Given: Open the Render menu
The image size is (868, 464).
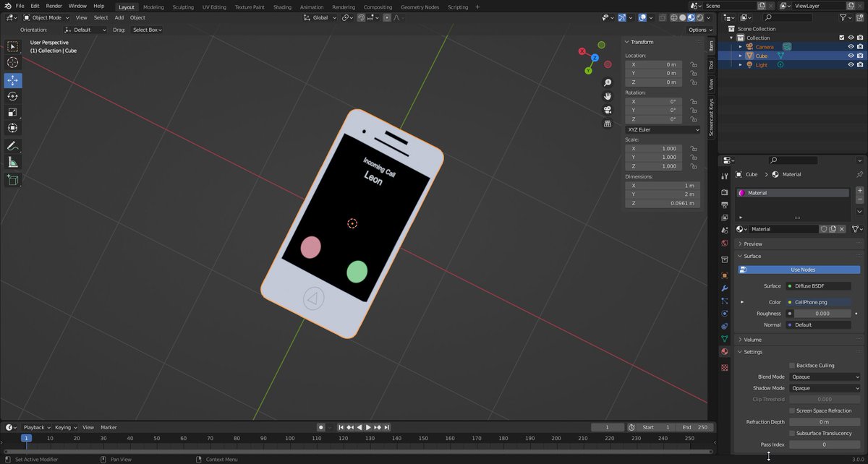Looking at the screenshot, I should click(54, 6).
